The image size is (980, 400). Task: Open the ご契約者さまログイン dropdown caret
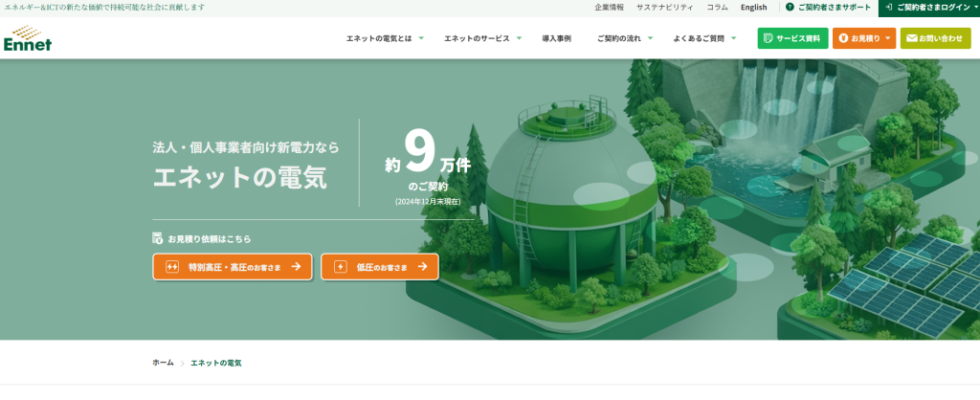click(976, 7)
